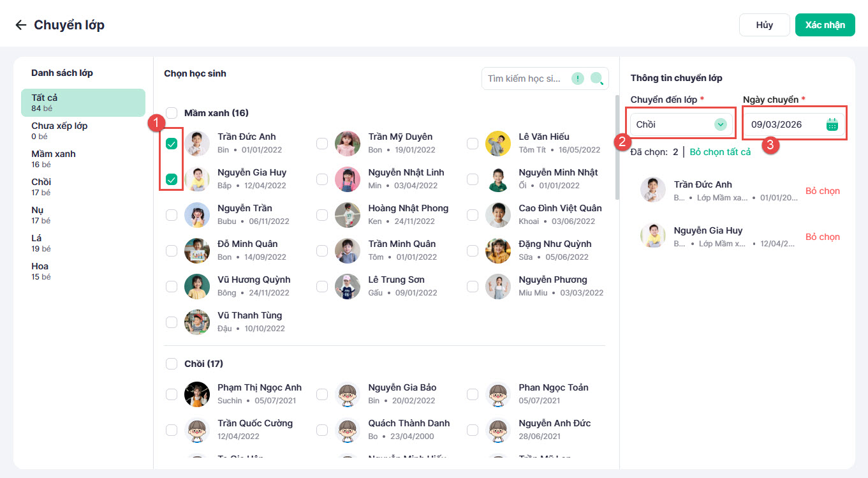Click Bỏ chọn tất cả link
868x478 pixels.
tap(720, 152)
